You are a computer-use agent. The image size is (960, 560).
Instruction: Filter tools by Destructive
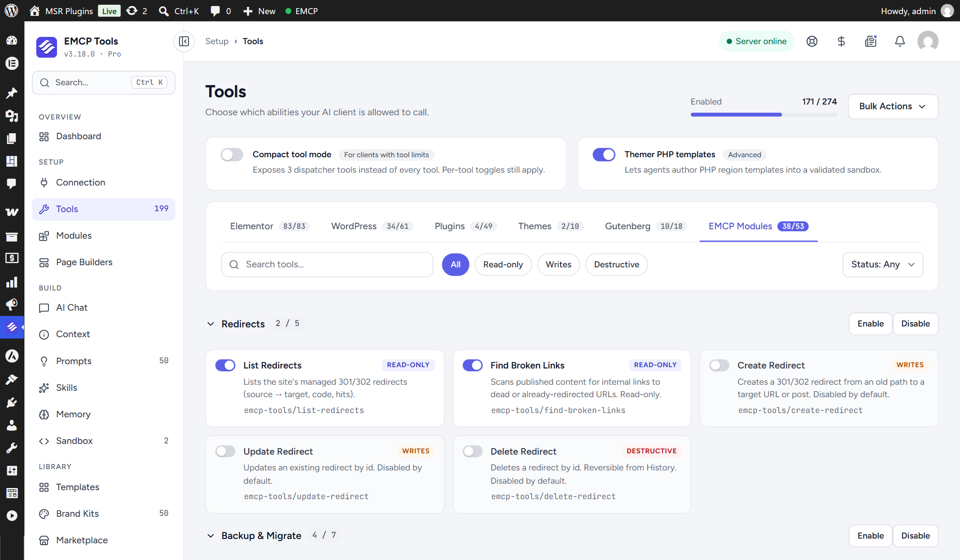tap(616, 265)
